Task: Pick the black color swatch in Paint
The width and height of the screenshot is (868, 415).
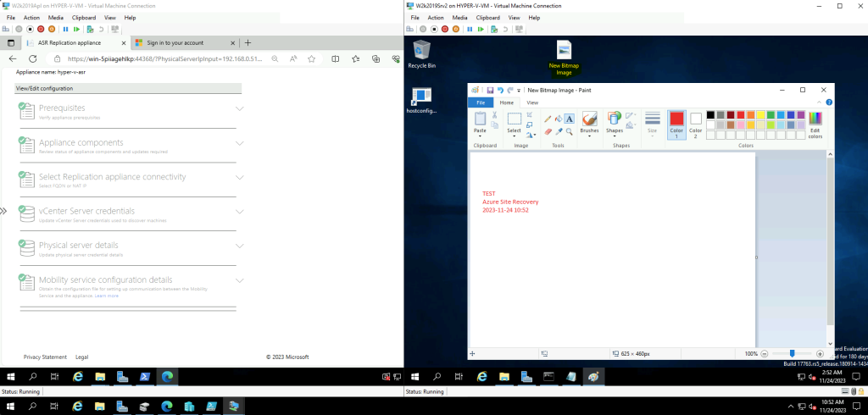Action: click(x=710, y=114)
